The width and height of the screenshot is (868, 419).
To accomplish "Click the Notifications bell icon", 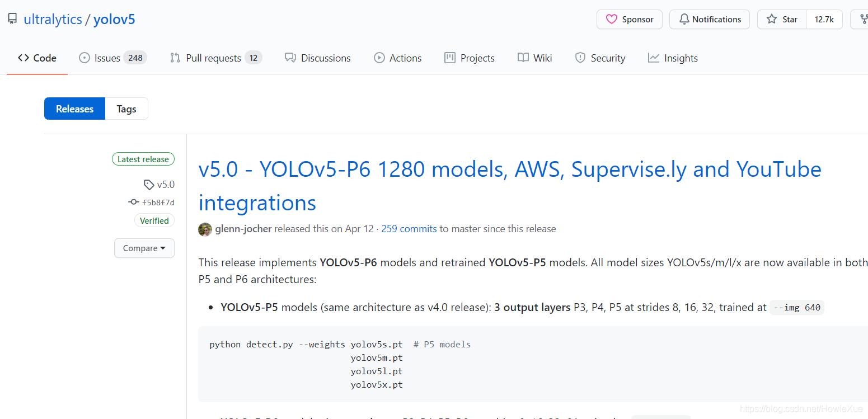I will coord(684,19).
